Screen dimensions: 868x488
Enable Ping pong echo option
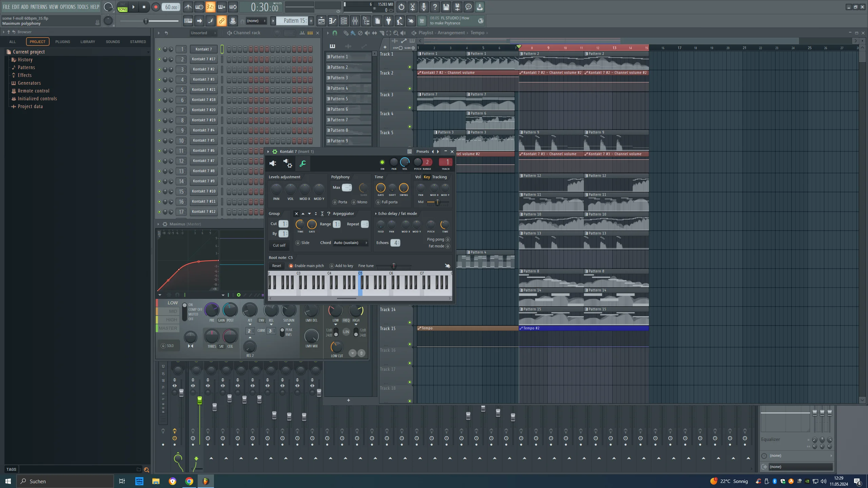tap(448, 239)
